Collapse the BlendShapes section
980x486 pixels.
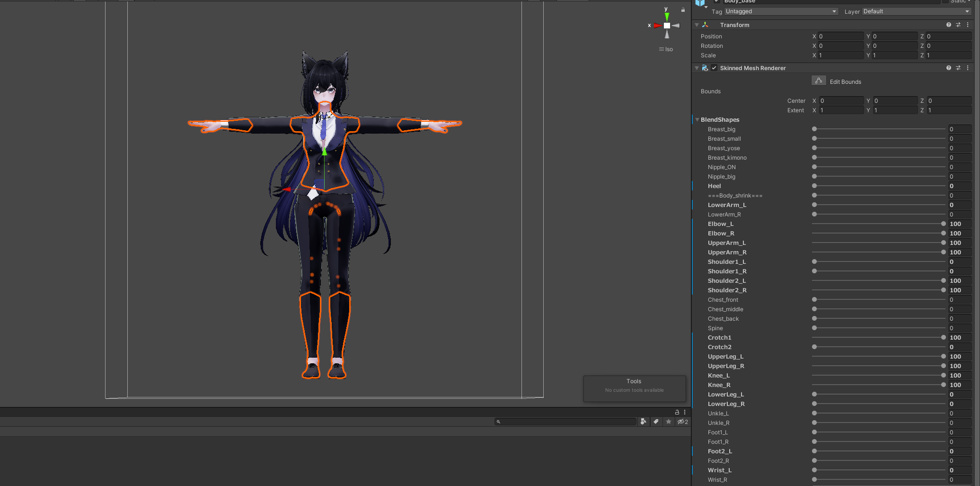pos(697,120)
